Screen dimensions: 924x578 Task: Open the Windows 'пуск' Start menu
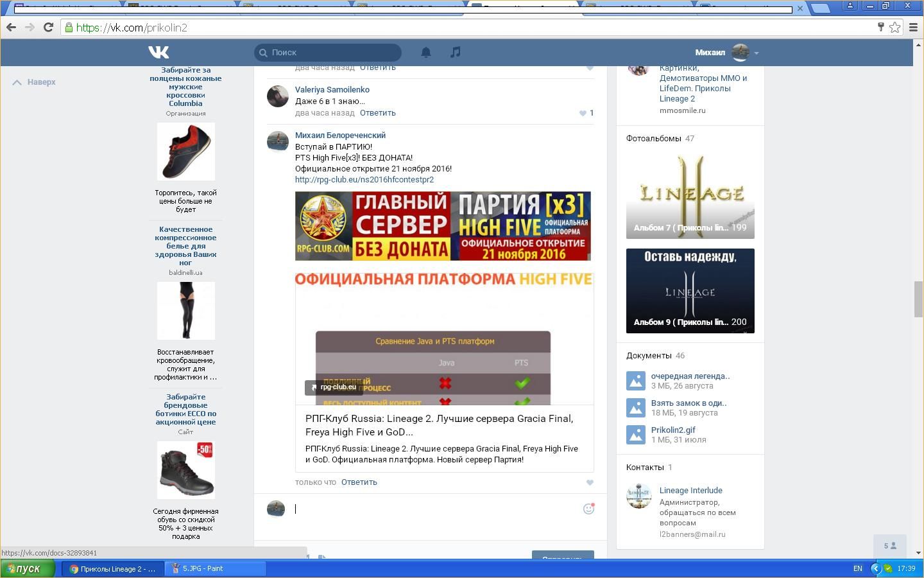pos(28,568)
